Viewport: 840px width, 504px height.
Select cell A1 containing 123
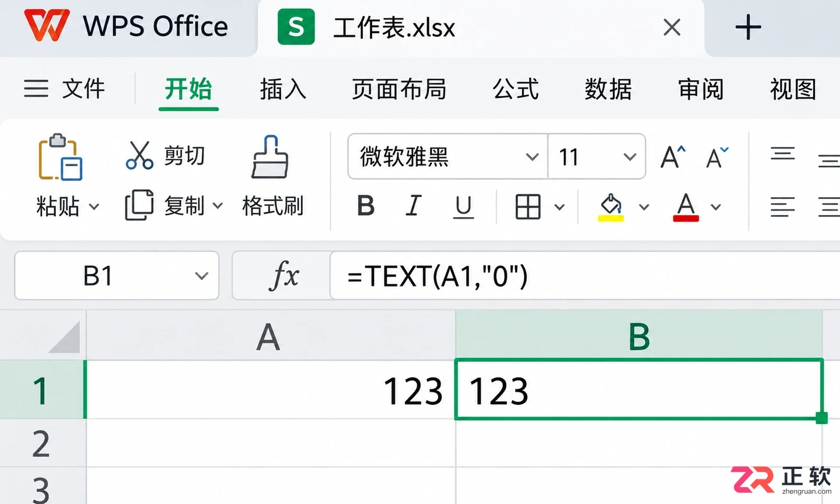[271, 390]
